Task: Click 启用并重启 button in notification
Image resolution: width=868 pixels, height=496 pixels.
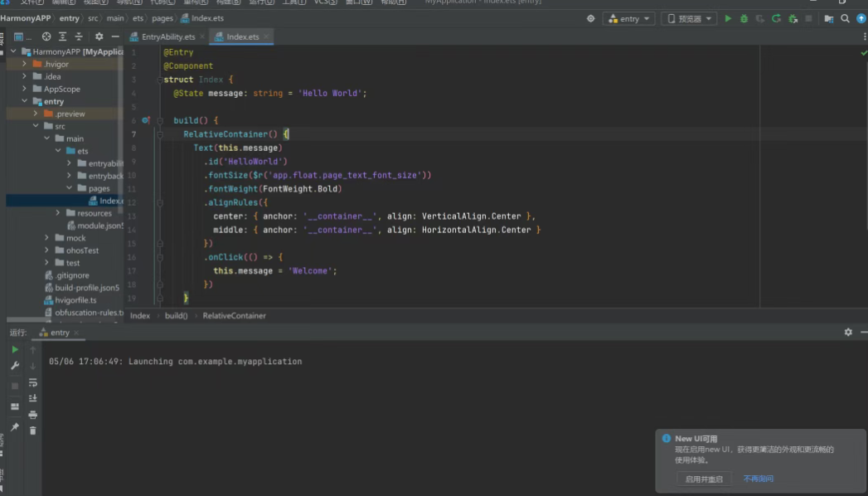Action: tap(704, 479)
